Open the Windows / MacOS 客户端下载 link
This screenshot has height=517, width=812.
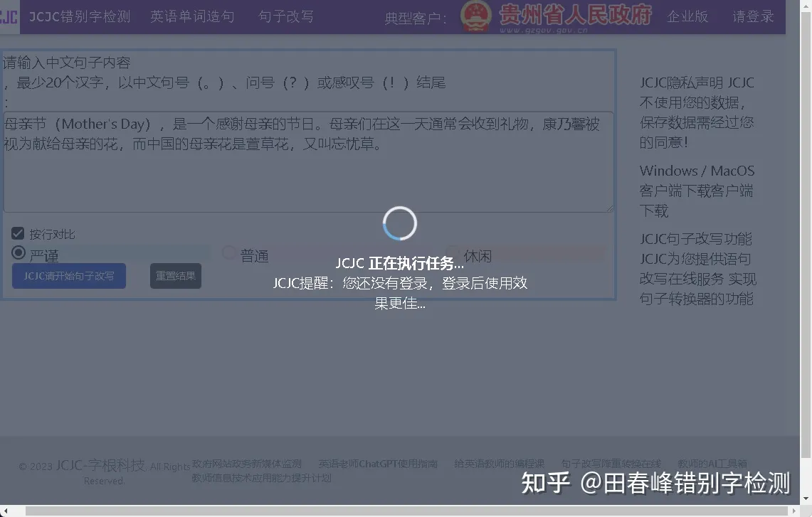point(697,191)
